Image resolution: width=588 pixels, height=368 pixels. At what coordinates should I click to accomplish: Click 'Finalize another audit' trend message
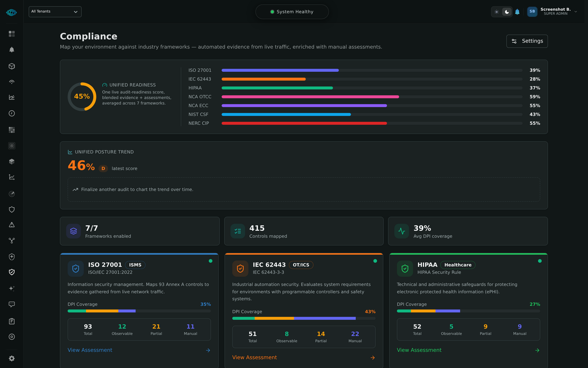pyautogui.click(x=137, y=190)
